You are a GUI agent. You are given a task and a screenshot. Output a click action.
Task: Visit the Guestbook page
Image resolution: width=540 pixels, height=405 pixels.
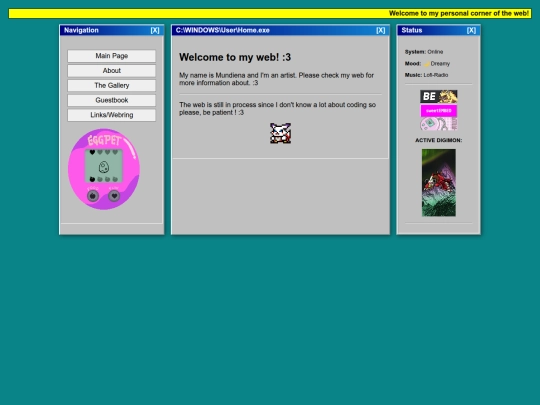112,100
